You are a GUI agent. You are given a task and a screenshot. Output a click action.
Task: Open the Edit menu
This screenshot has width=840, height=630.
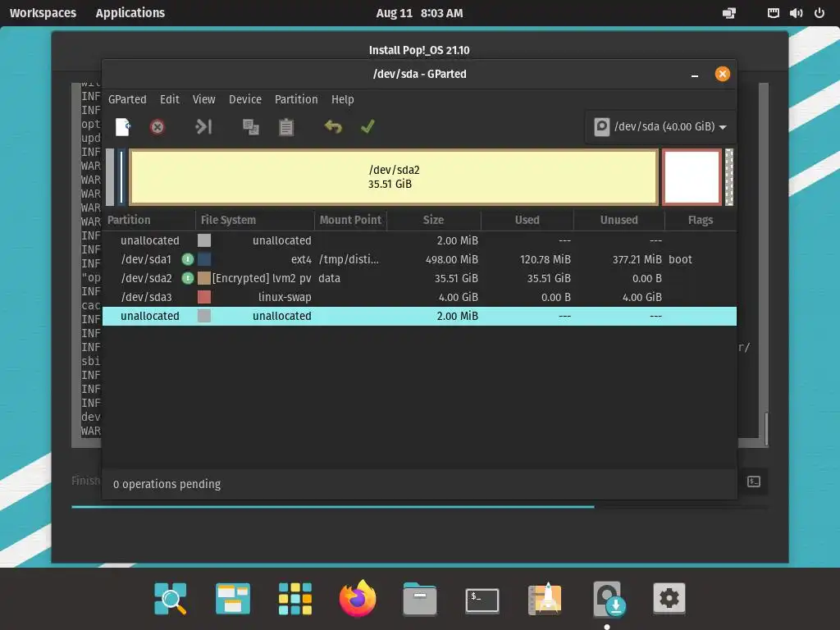coord(169,99)
